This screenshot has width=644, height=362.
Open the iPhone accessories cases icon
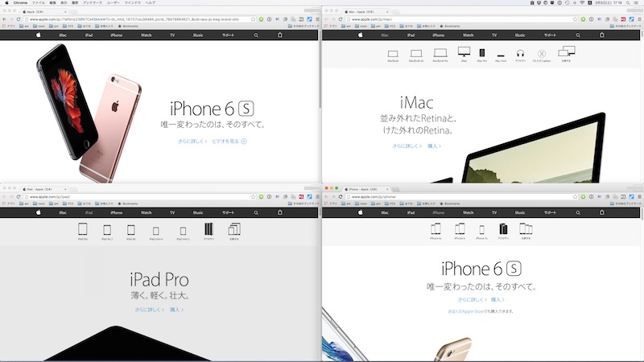tap(503, 231)
